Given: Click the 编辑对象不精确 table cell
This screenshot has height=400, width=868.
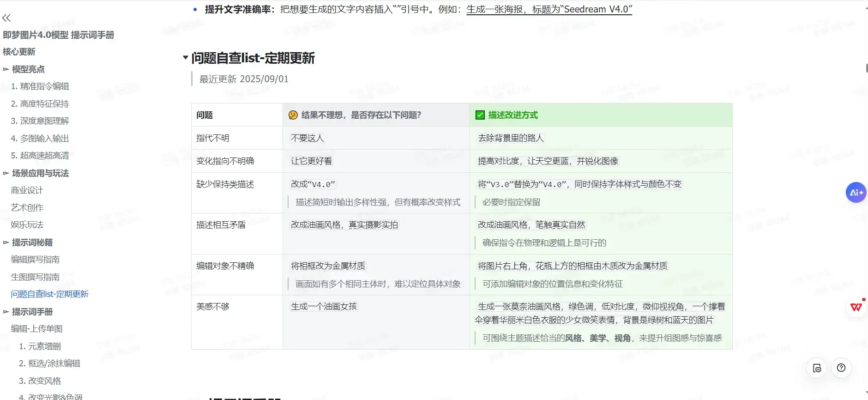Looking at the screenshot, I should 237,275.
